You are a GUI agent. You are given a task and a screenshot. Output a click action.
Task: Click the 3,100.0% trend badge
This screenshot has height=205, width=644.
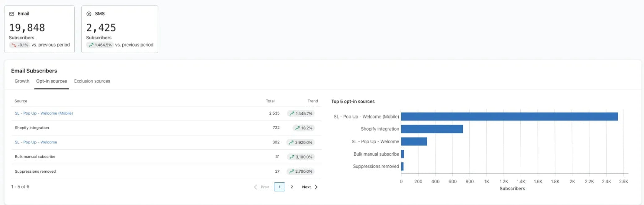tap(301, 157)
